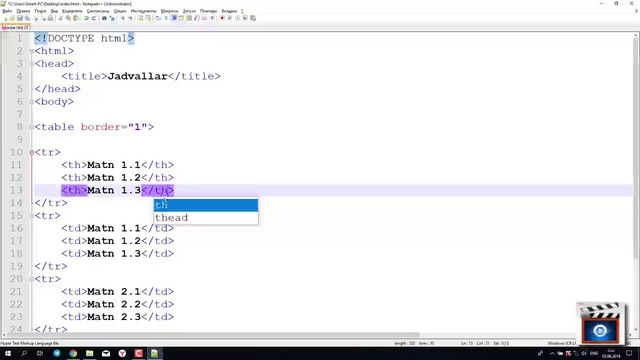Click the taskbar search icon
This screenshot has height=360, width=640.
pos(24,353)
